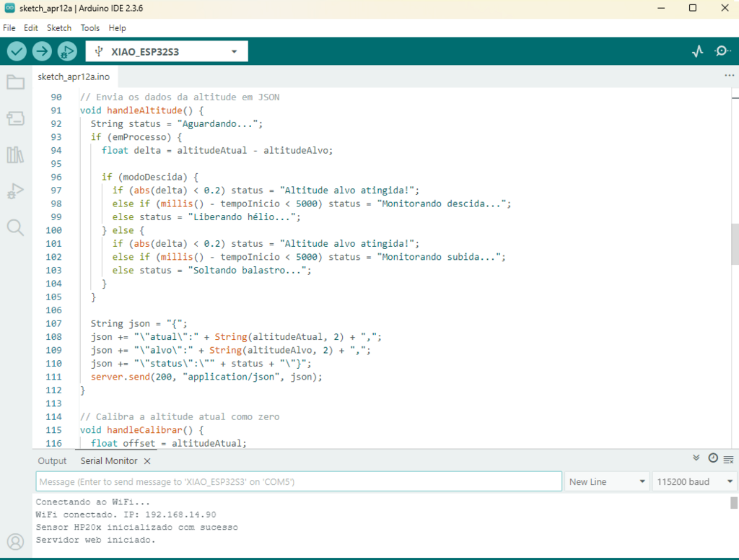Open the Sketch menu
Viewport: 739px width, 560px height.
(59, 28)
